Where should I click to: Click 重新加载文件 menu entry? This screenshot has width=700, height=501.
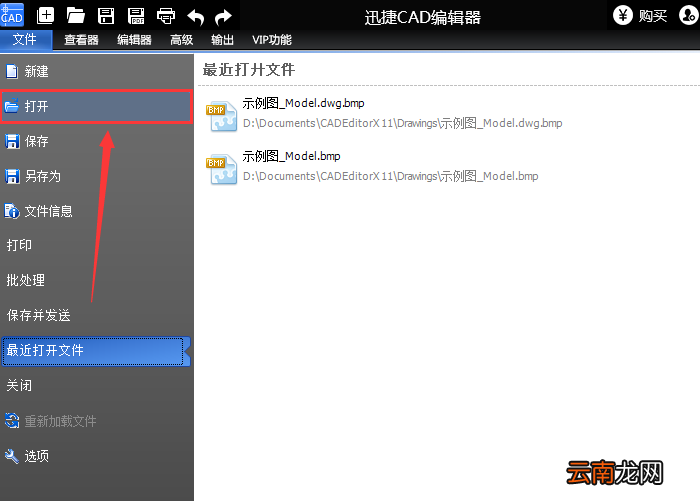[x=96, y=421]
